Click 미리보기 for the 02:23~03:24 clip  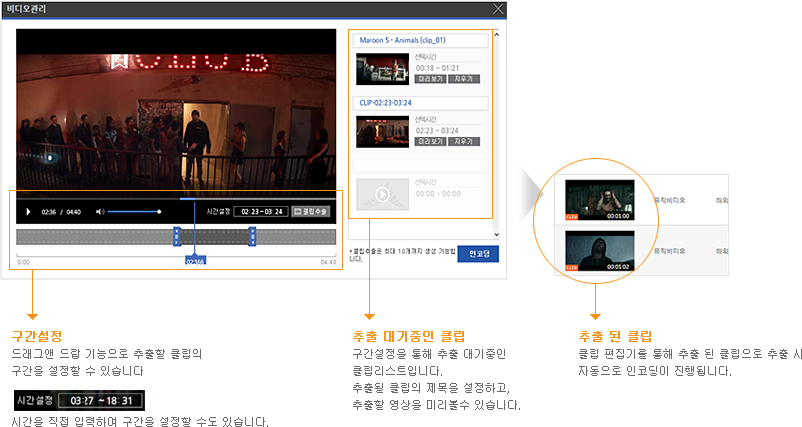[430, 142]
